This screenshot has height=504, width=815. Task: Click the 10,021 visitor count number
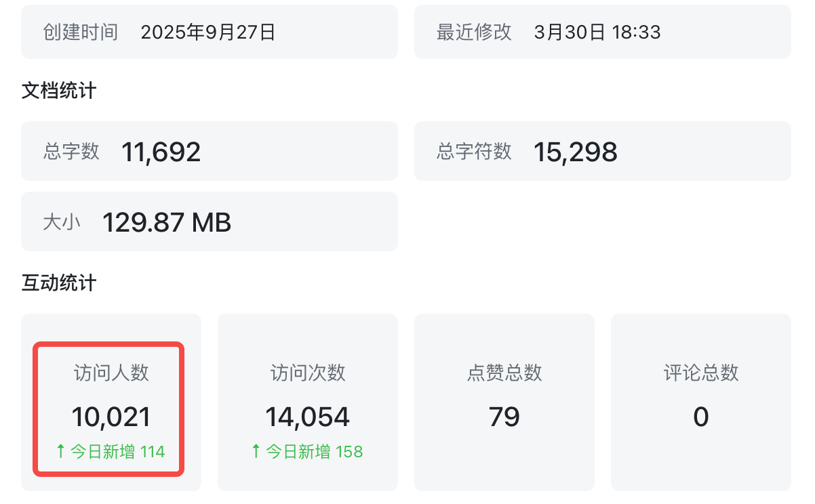pyautogui.click(x=111, y=417)
